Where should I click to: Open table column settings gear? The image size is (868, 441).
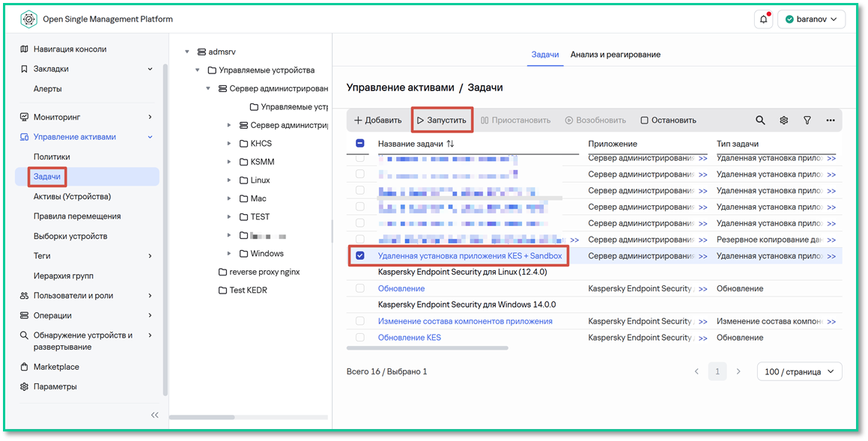(784, 120)
